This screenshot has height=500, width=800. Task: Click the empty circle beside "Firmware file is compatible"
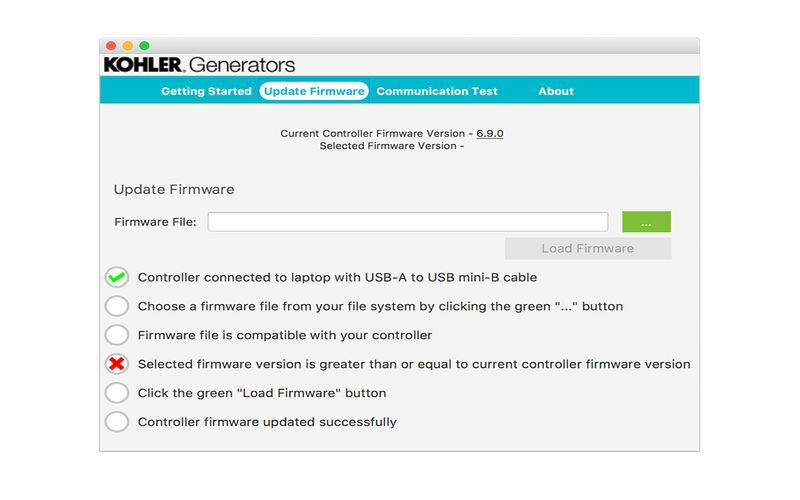(x=117, y=335)
